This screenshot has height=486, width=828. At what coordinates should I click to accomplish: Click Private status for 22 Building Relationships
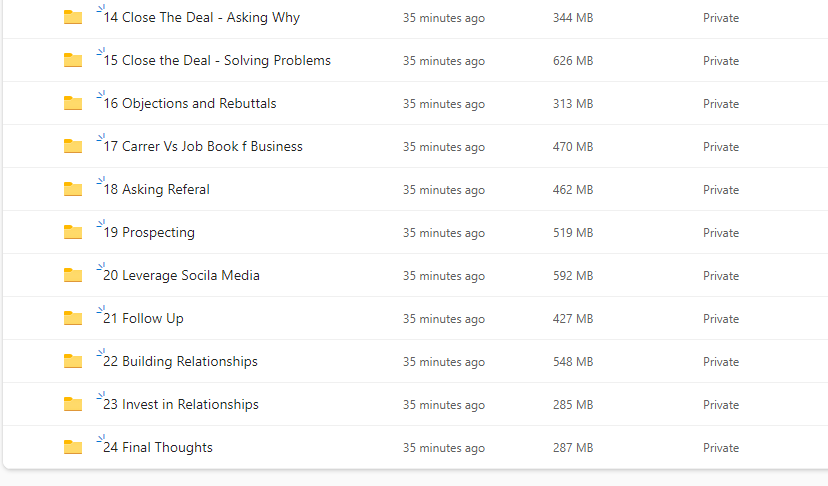tap(721, 362)
